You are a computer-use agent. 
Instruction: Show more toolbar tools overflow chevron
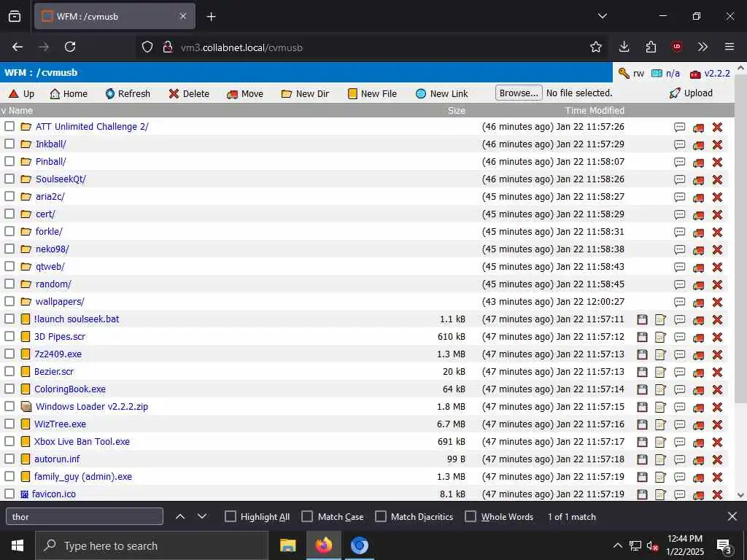pyautogui.click(x=703, y=47)
